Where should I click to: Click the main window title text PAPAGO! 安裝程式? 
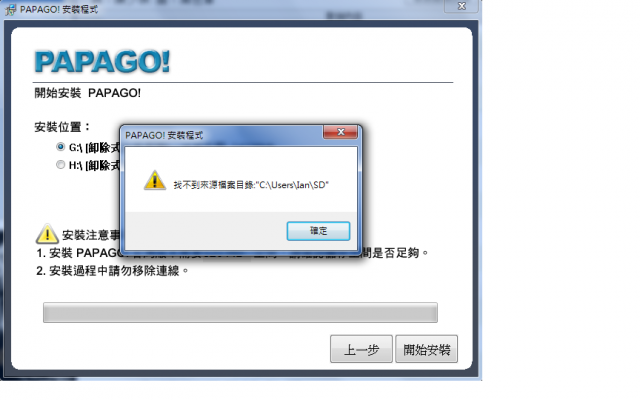click(59, 9)
